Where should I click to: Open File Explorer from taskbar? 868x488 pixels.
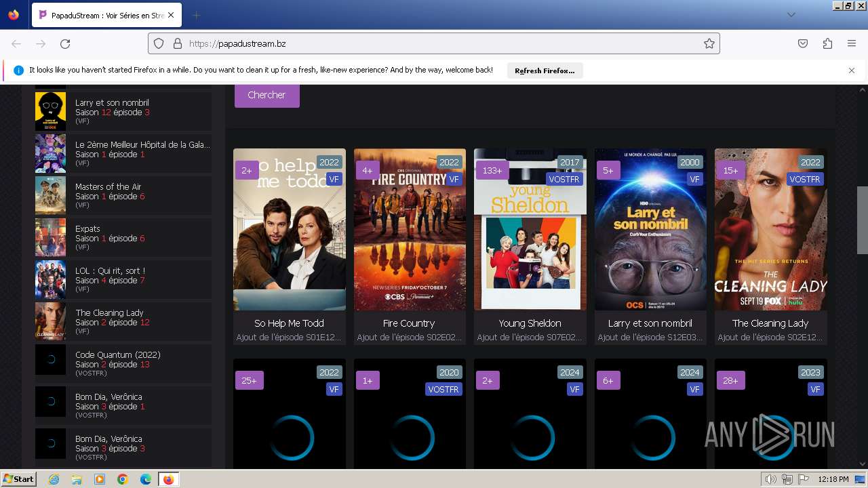(77, 479)
